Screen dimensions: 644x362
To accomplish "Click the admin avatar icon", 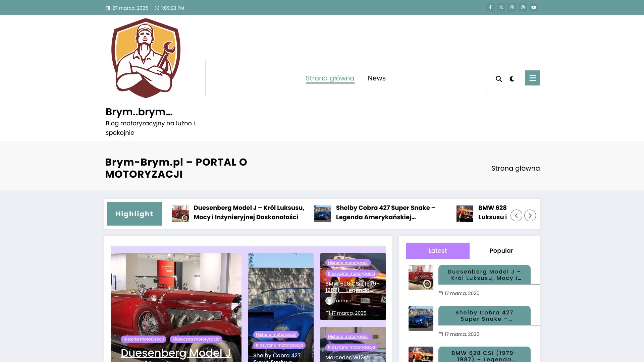I will [329, 301].
